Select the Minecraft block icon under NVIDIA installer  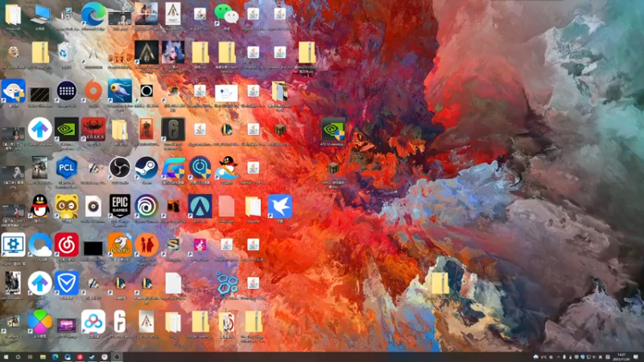tap(333, 167)
